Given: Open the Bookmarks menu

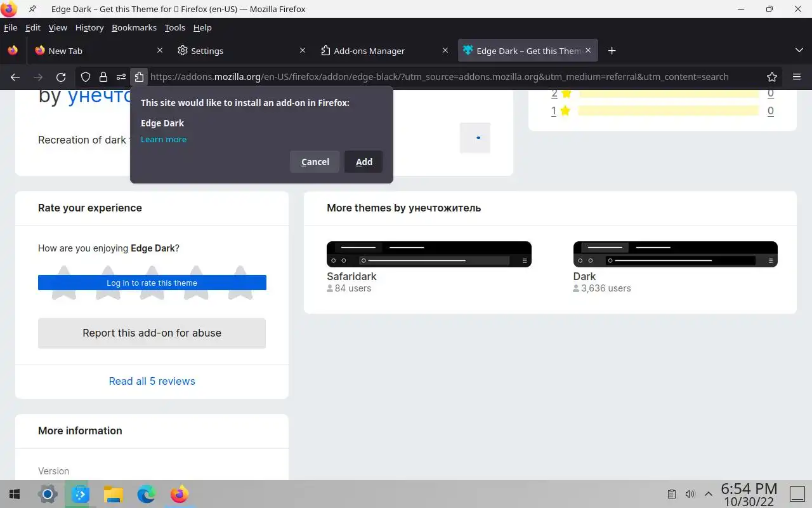Looking at the screenshot, I should (134, 27).
